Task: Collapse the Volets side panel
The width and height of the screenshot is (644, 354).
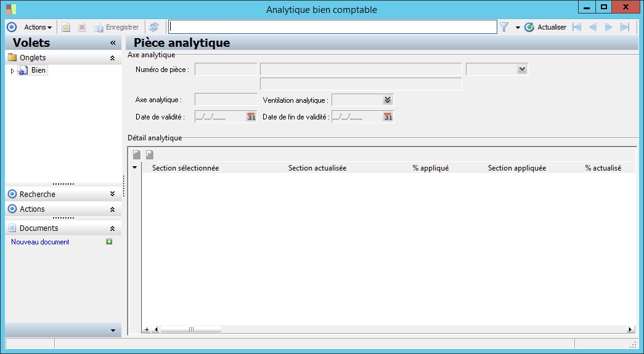Action: pyautogui.click(x=113, y=42)
